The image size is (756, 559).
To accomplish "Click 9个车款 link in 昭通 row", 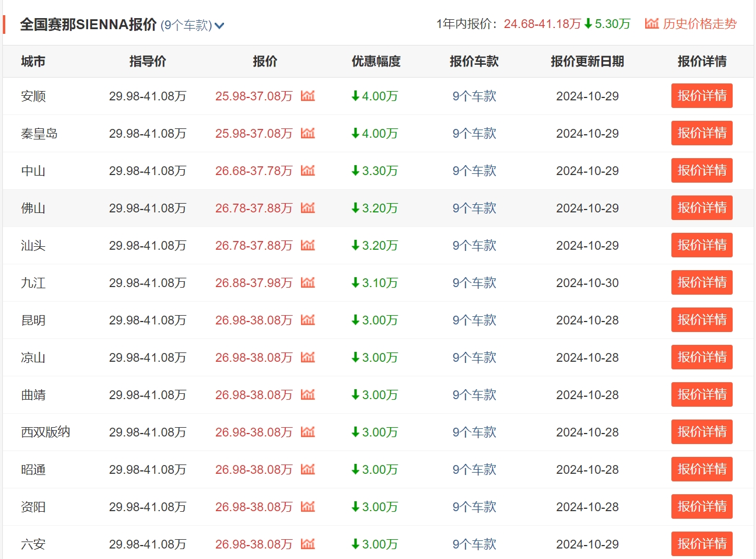I will click(x=474, y=470).
